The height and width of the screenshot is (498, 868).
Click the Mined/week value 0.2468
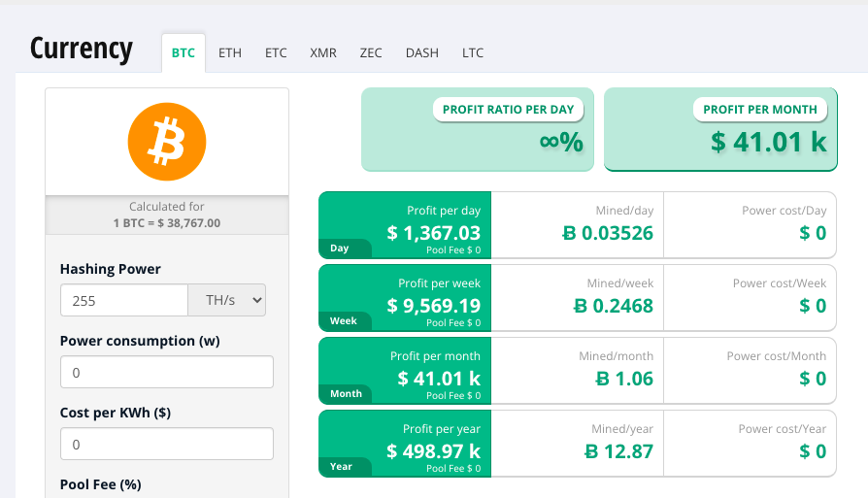614,306
